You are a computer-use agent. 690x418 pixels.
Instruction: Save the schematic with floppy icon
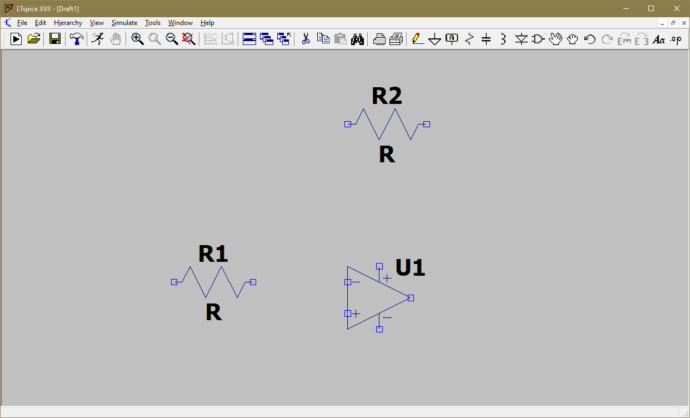pyautogui.click(x=55, y=39)
